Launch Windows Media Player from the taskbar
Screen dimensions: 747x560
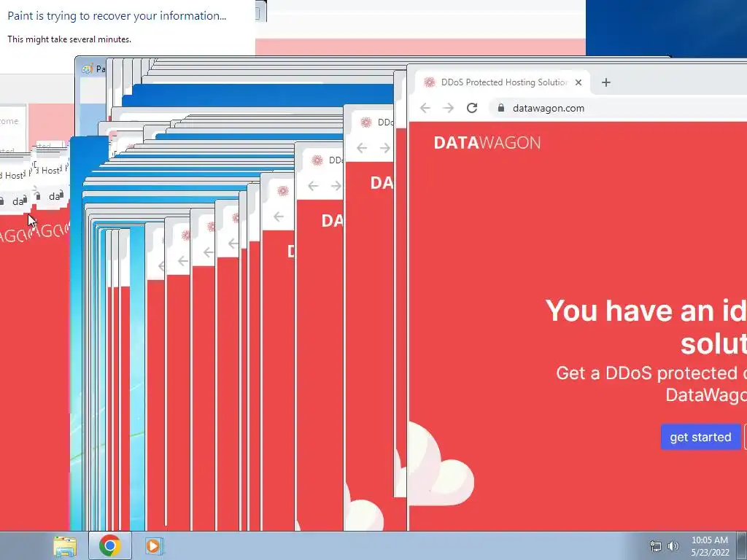coord(153,545)
